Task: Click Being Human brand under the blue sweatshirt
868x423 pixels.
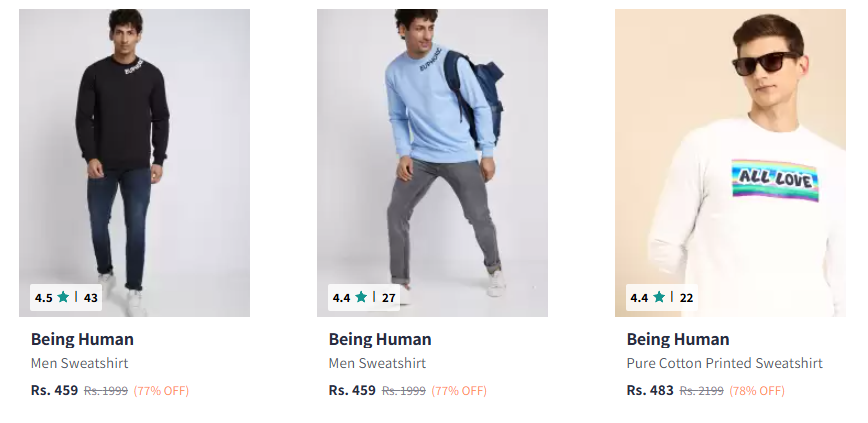Action: coord(380,339)
